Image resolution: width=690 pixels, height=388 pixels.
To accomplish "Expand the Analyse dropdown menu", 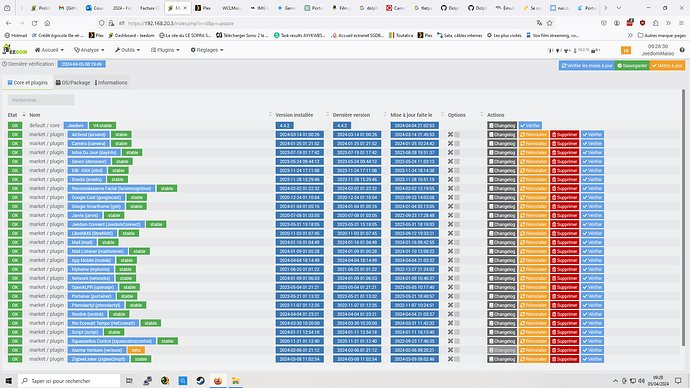I will click(89, 50).
